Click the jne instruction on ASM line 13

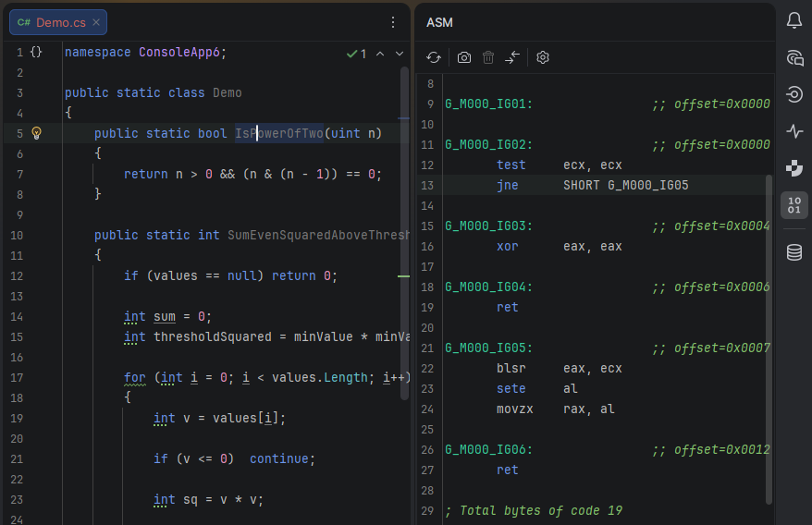point(508,186)
